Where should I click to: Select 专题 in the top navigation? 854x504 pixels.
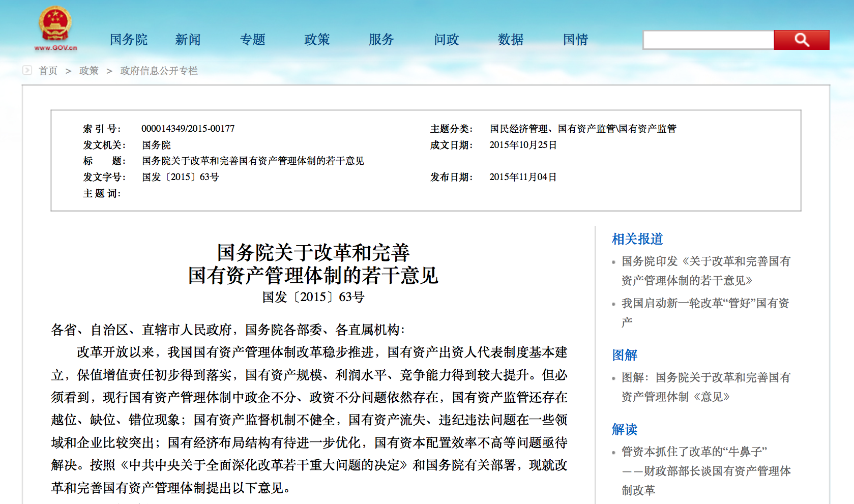click(x=253, y=40)
